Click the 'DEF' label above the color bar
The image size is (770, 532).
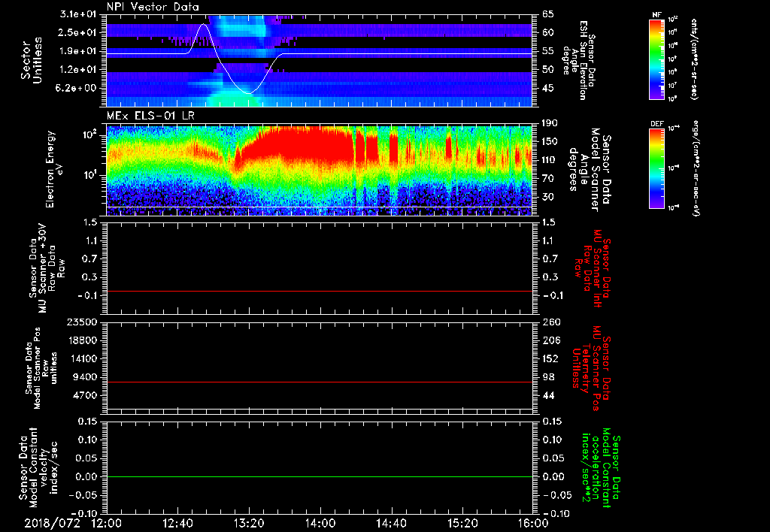pyautogui.click(x=657, y=124)
